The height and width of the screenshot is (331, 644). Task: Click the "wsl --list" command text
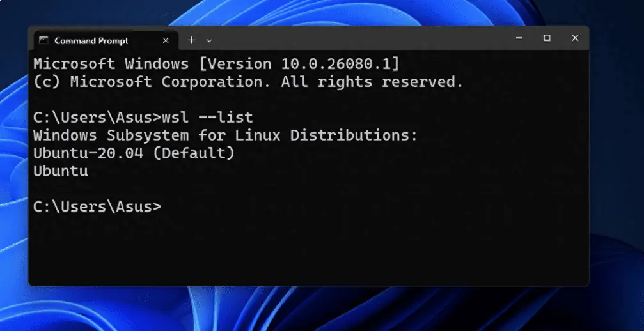point(208,118)
